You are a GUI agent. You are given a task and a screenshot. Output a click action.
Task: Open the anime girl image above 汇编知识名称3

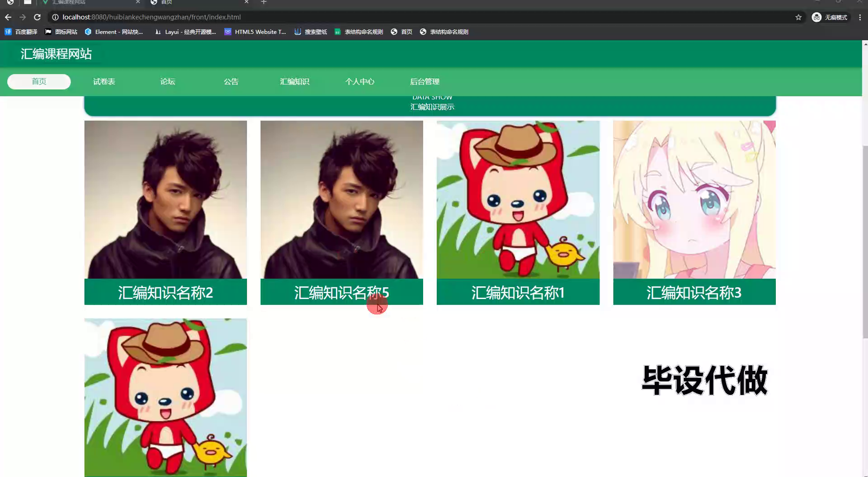pyautogui.click(x=694, y=199)
